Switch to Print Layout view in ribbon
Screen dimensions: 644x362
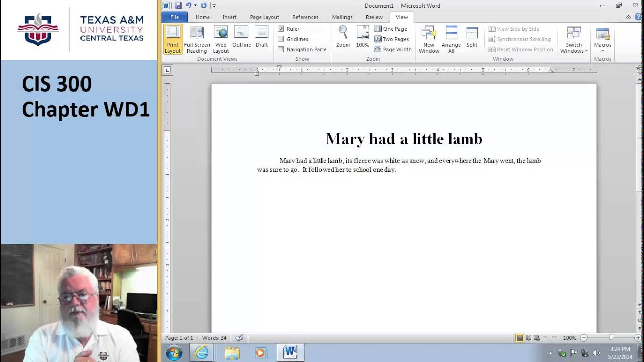(172, 39)
